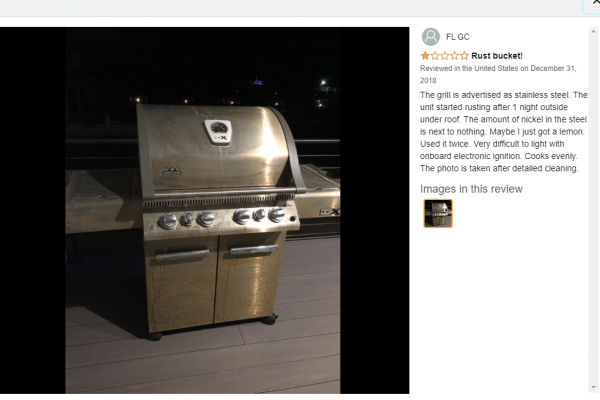
Task: Click the lid thermometer gauge in the grill photo
Action: click(218, 128)
